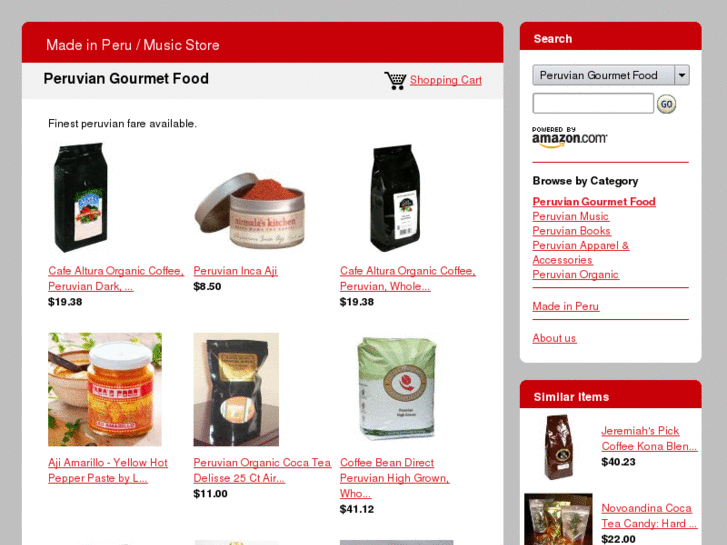This screenshot has width=727, height=545.
Task: Select the Peruvian Gourmet Food combo box
Action: click(x=611, y=75)
